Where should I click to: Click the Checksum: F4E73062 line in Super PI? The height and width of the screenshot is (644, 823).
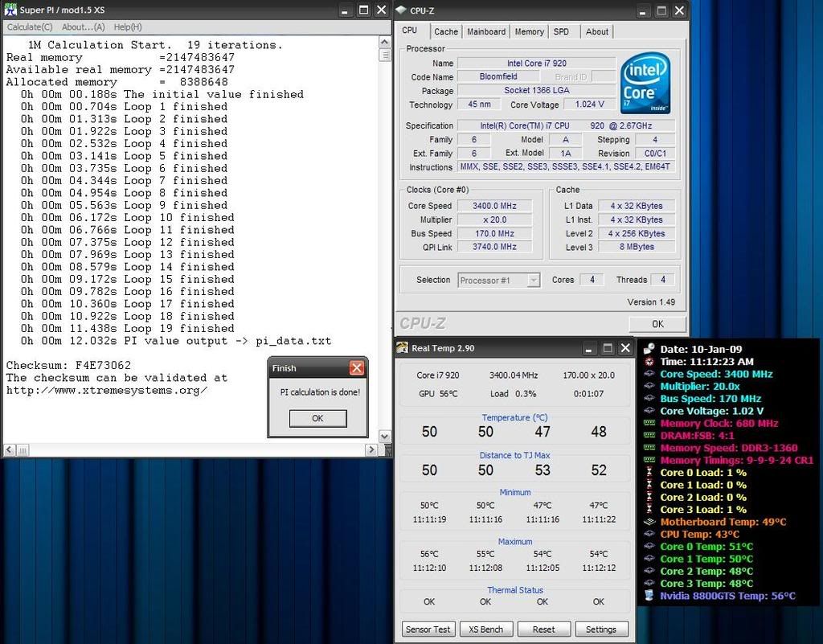click(x=69, y=365)
